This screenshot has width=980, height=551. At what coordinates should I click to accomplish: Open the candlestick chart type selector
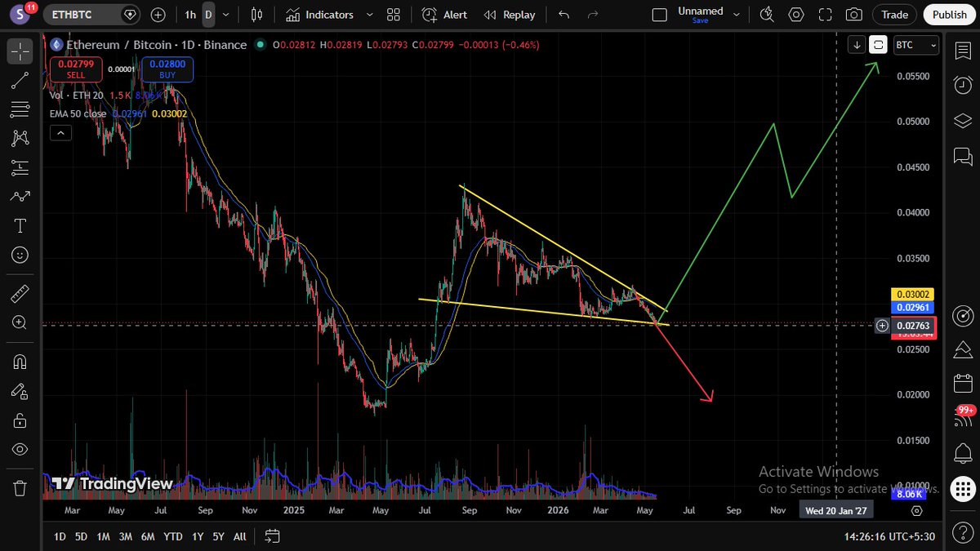(257, 15)
